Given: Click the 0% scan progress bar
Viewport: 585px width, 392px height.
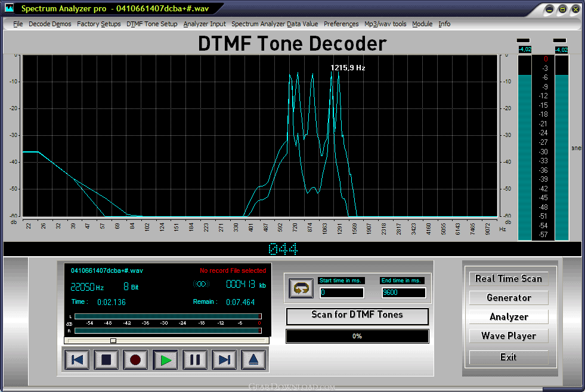Looking at the screenshot, I should [x=357, y=336].
